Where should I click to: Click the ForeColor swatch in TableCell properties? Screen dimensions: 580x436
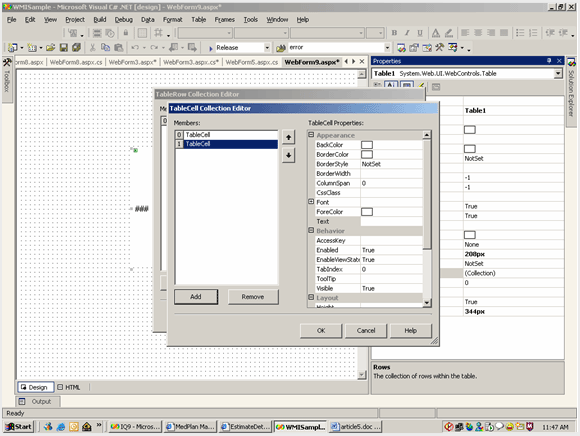[367, 212]
